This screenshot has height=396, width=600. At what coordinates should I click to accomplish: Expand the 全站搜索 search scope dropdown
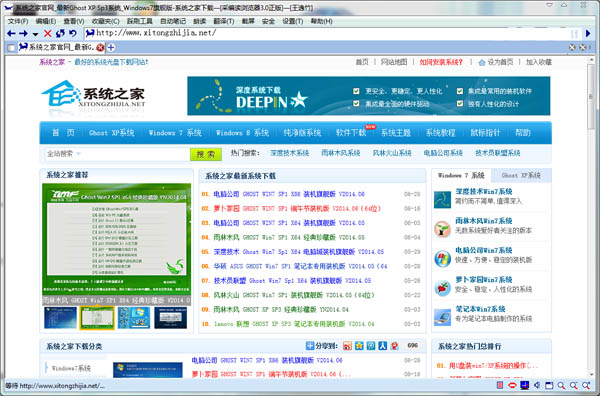[x=78, y=154]
